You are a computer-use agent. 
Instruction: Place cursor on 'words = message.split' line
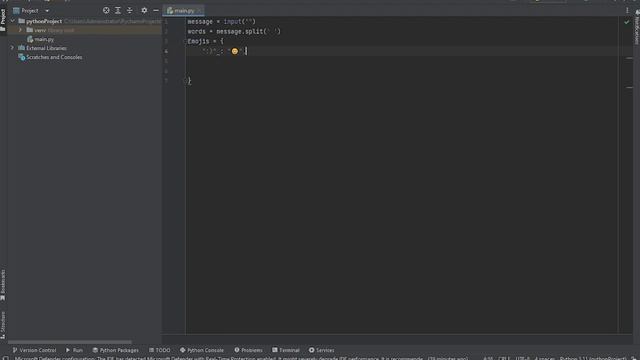(x=234, y=31)
